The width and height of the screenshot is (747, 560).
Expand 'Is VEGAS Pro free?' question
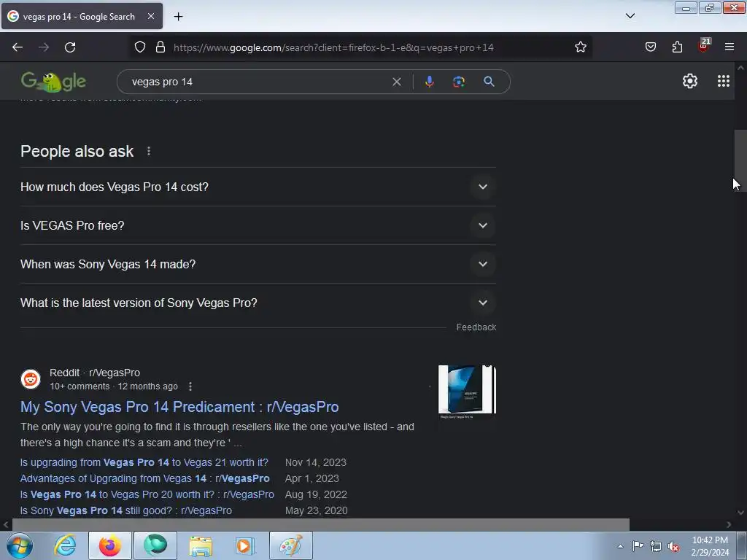click(x=258, y=226)
